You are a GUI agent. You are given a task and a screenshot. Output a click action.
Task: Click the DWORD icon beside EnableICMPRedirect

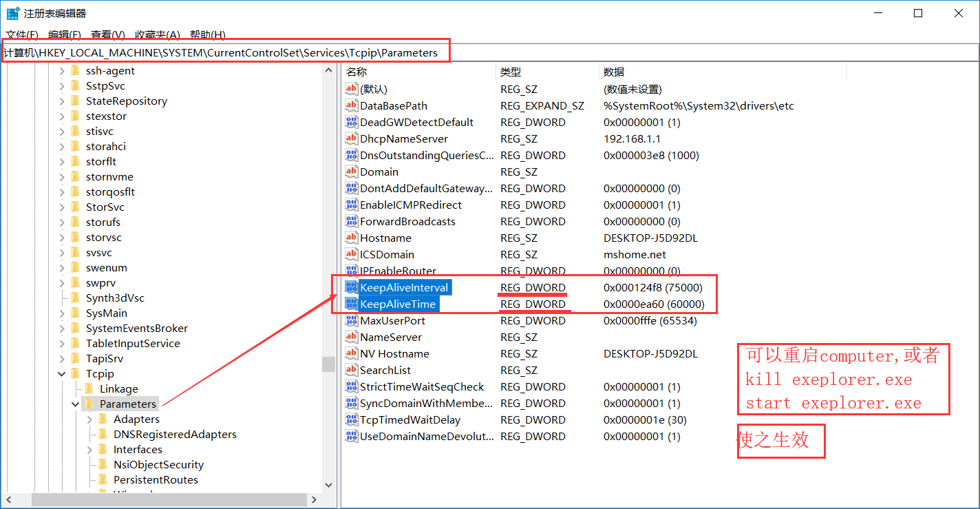coord(352,205)
